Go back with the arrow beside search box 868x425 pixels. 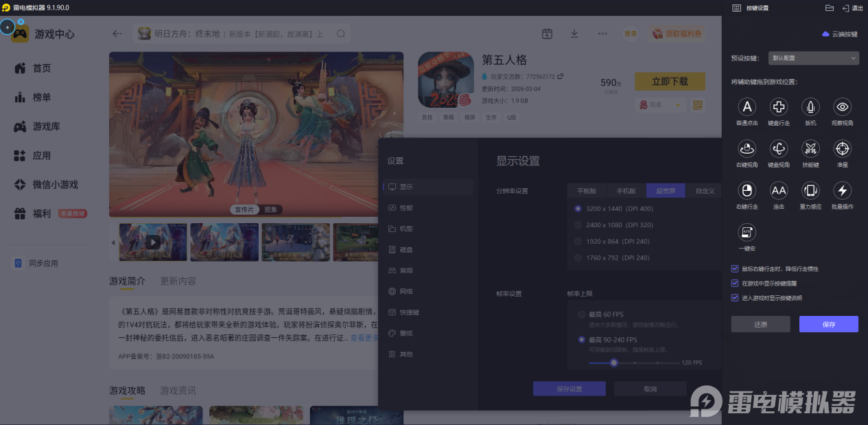[117, 34]
